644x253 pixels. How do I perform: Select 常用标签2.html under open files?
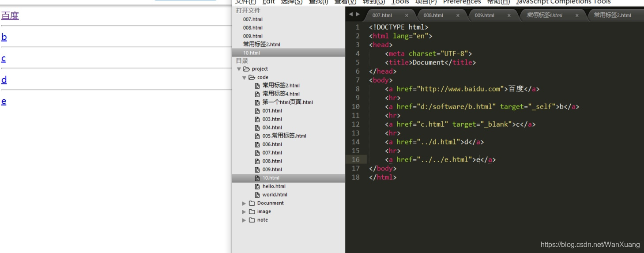pos(261,45)
